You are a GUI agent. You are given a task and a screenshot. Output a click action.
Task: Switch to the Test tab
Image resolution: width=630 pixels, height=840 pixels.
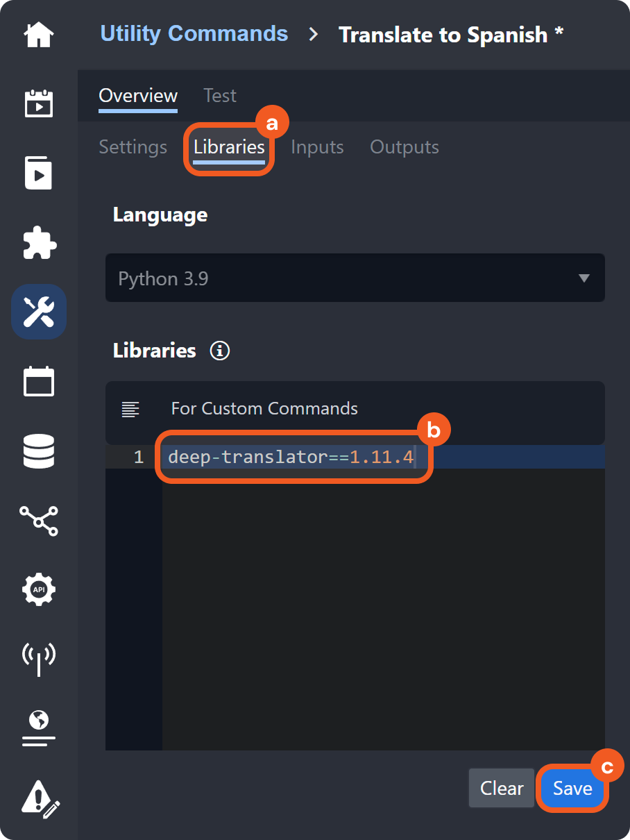219,96
